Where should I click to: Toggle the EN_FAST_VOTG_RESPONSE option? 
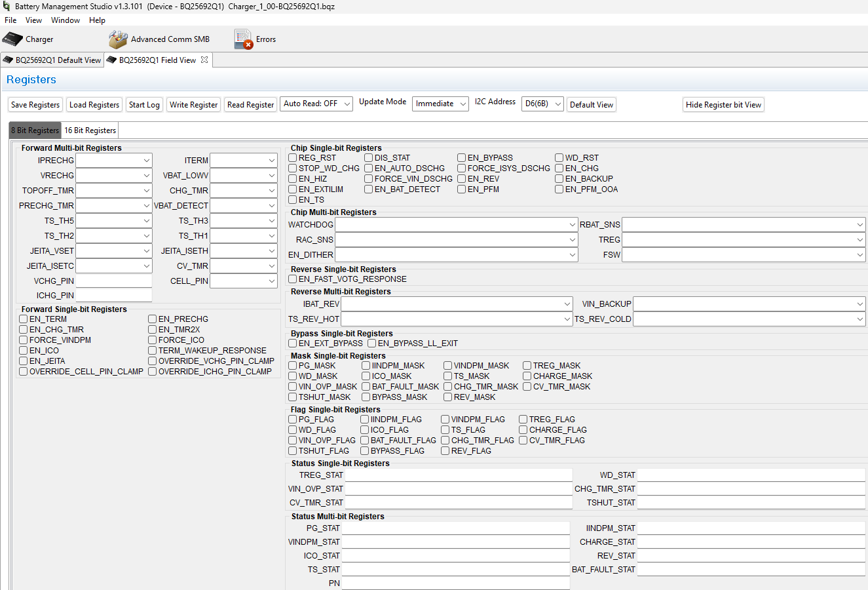point(292,278)
